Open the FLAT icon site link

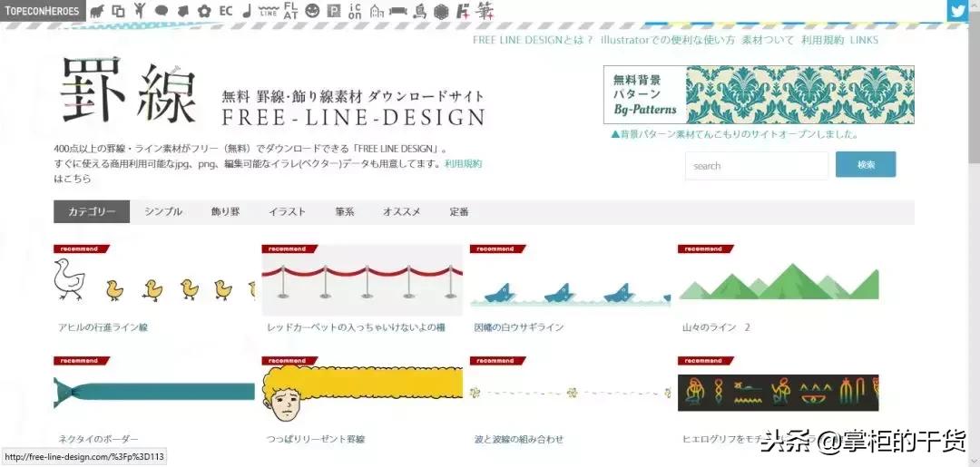(290, 11)
